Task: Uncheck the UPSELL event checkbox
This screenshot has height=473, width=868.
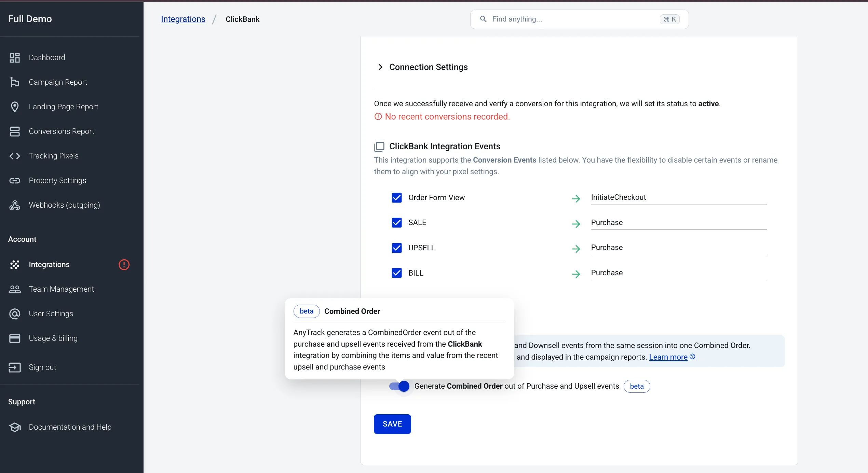Action: pyautogui.click(x=397, y=248)
